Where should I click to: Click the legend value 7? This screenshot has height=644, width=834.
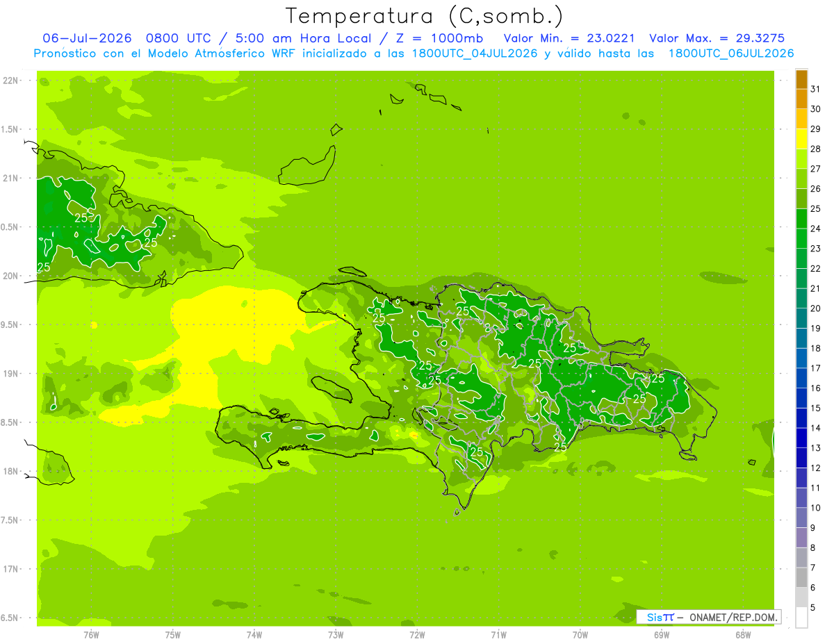pyautogui.click(x=812, y=568)
